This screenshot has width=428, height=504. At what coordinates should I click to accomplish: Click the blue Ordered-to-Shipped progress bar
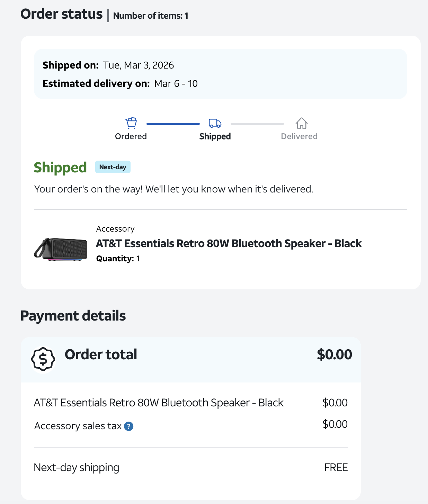[x=173, y=124]
